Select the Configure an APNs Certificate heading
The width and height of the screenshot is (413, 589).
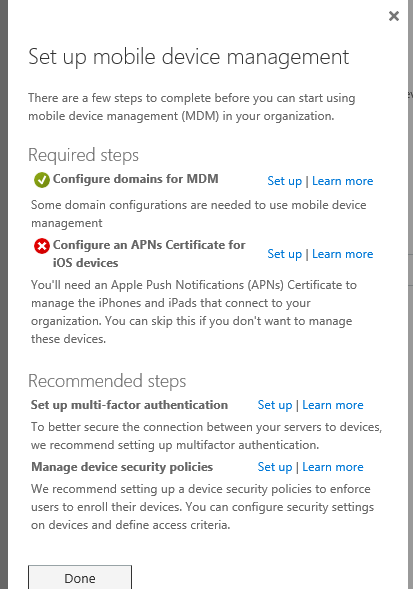click(149, 254)
